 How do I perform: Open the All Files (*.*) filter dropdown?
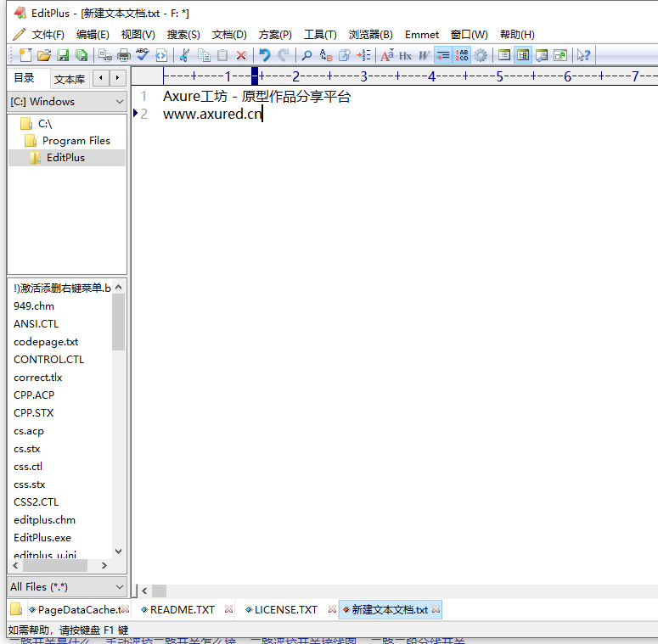[67, 587]
